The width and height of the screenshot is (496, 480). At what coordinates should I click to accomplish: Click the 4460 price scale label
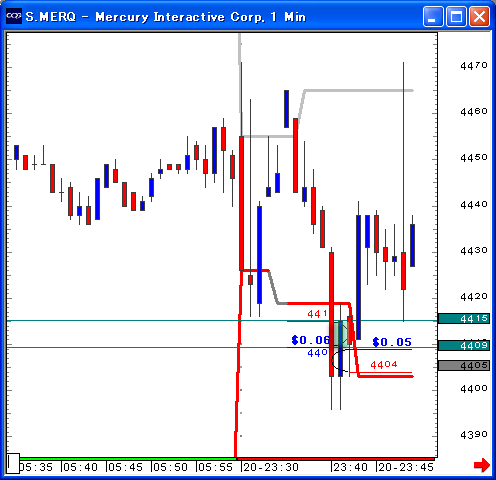click(474, 111)
